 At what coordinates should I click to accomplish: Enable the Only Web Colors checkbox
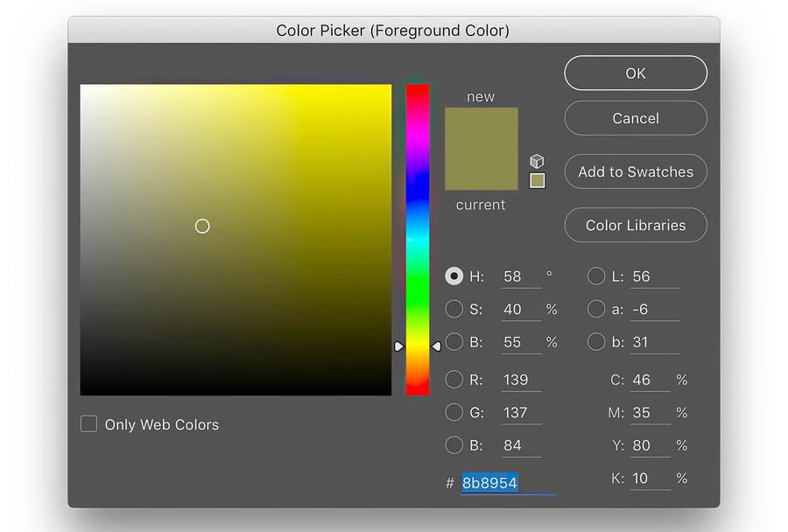click(x=88, y=424)
